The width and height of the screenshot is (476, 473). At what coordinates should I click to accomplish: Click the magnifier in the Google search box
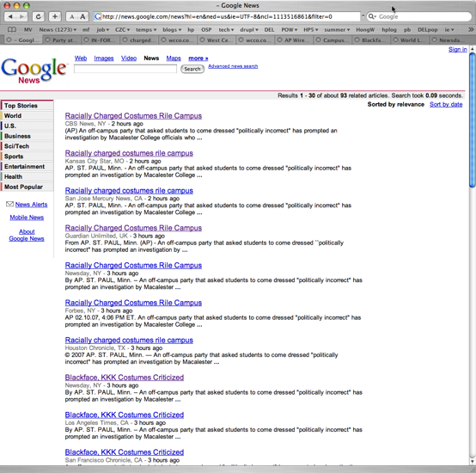pos(371,16)
